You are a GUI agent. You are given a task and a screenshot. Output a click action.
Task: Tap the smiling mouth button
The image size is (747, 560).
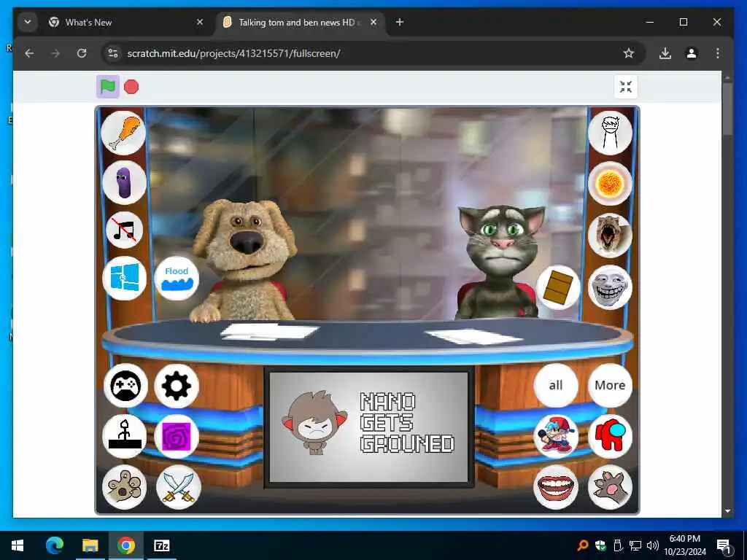point(555,486)
